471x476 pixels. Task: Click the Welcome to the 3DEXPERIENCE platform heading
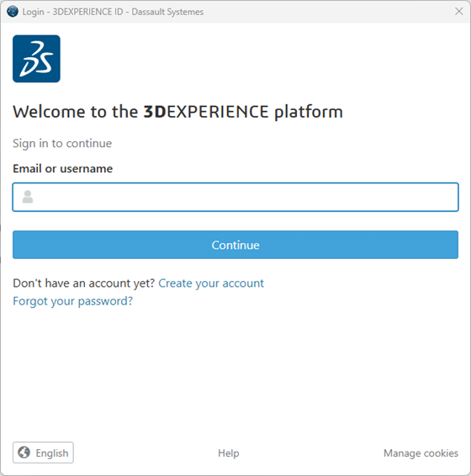(x=178, y=112)
